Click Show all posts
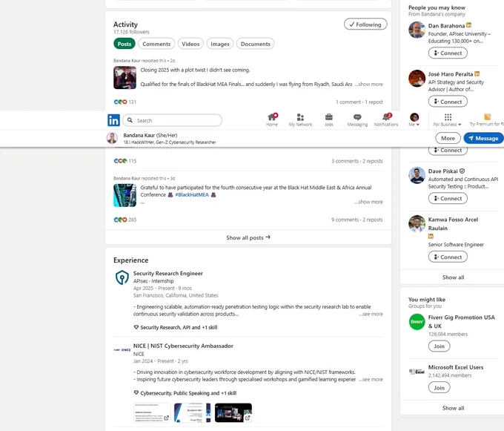Screen dimensions: 504x431 coord(248,237)
